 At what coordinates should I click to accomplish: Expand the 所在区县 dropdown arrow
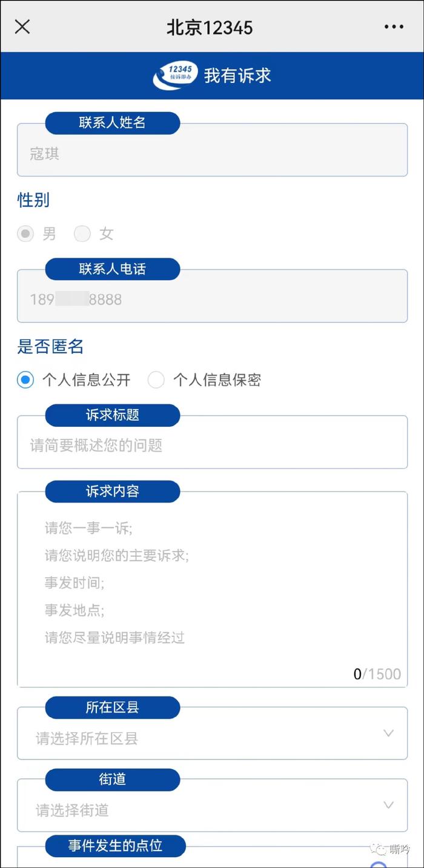[x=389, y=733]
